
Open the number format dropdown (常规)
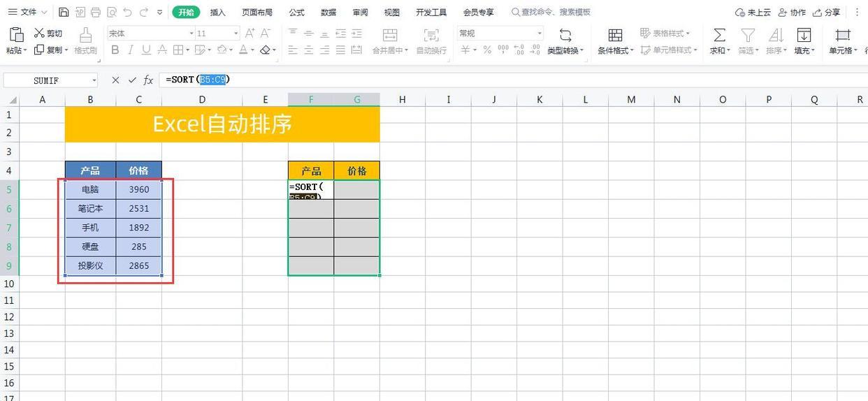(500, 33)
